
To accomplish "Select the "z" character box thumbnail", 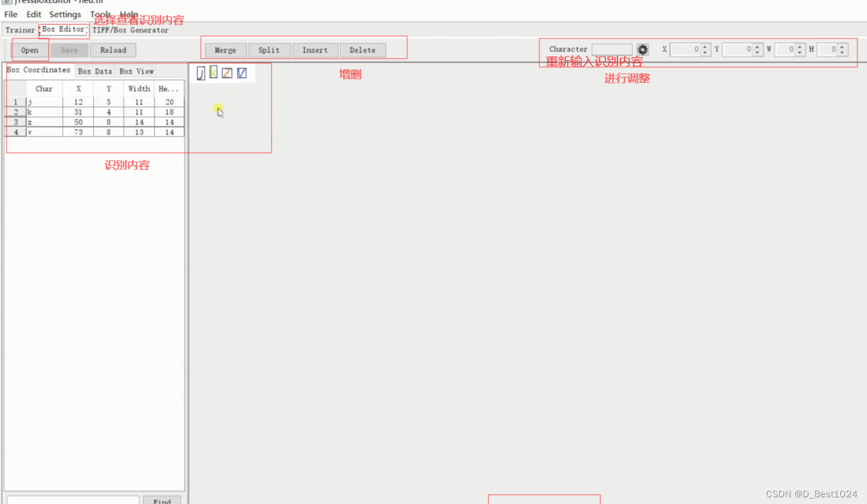I will (x=227, y=72).
